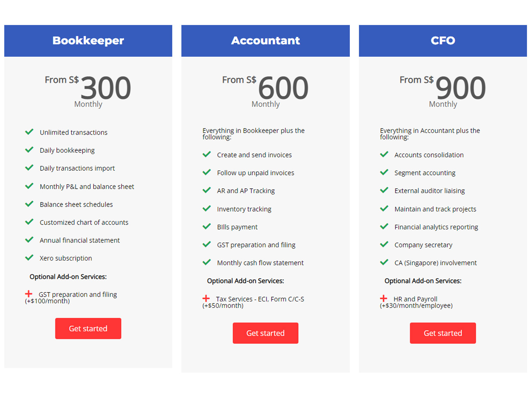Click the check icon next to Daily bookkeeping
This screenshot has width=532, height=399.
(x=29, y=150)
